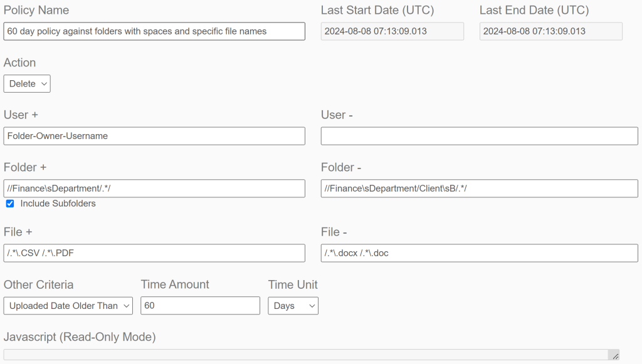Open the Time Unit Days dropdown
This screenshot has width=642, height=364.
(x=293, y=306)
